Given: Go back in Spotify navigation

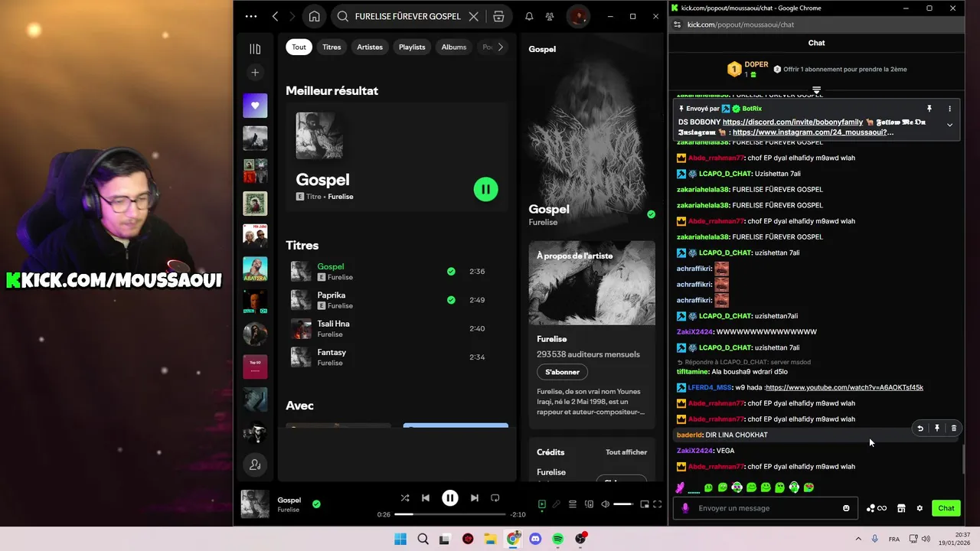Looking at the screenshot, I should pyautogui.click(x=275, y=16).
